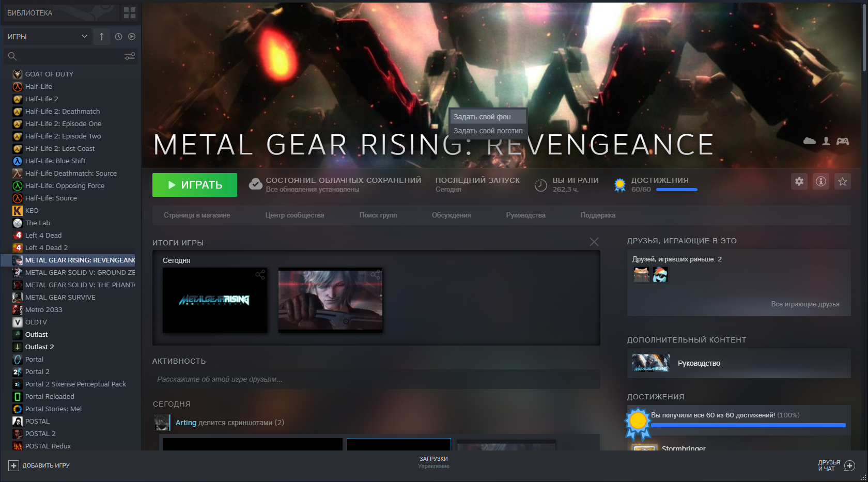
Task: Click the main page vertical scrollbar
Action: coord(864,37)
